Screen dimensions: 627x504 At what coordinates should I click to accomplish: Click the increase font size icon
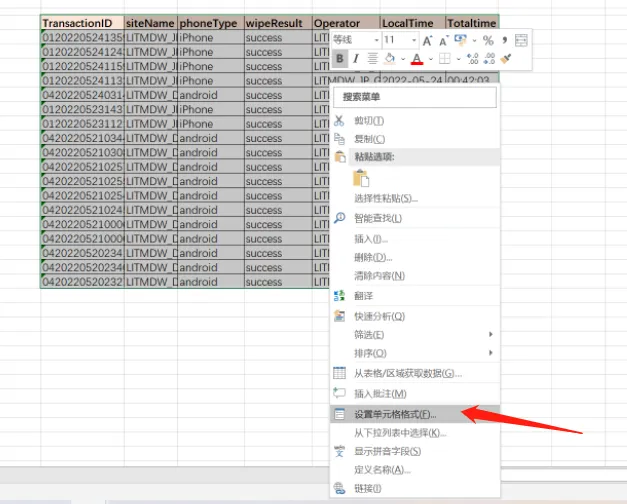[x=427, y=40]
